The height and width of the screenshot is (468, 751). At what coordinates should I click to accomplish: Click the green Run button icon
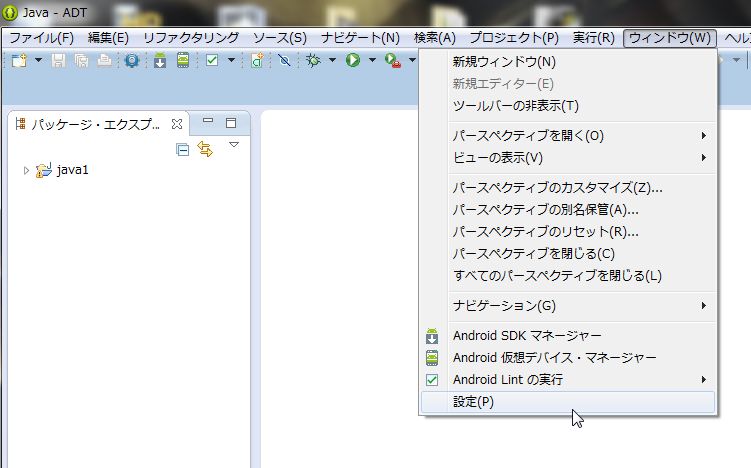(353, 60)
